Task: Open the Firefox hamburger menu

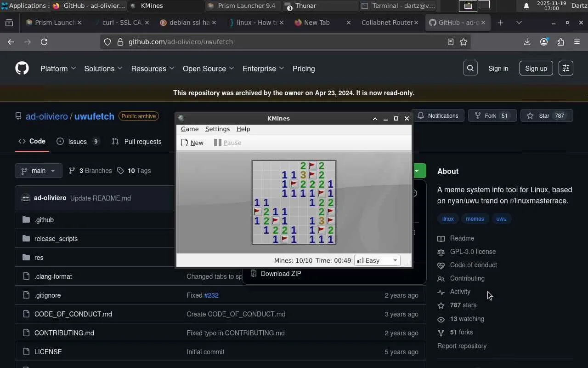Action: [x=577, y=42]
